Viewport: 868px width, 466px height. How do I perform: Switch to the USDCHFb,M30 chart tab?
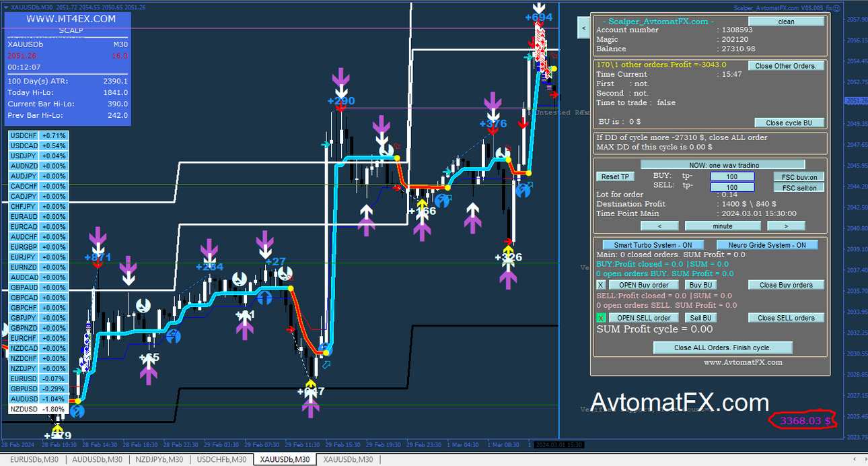coord(221,459)
